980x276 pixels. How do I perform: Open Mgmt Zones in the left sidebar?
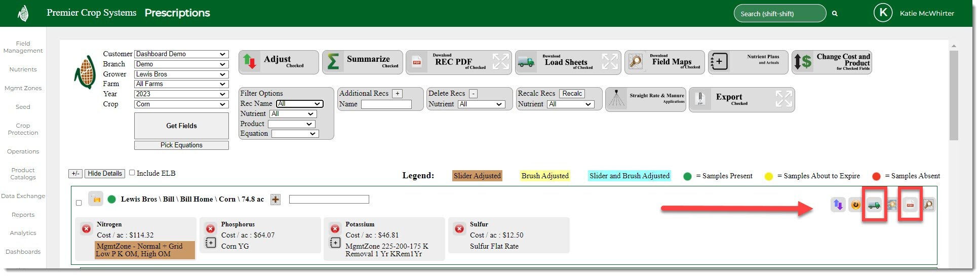(23, 88)
